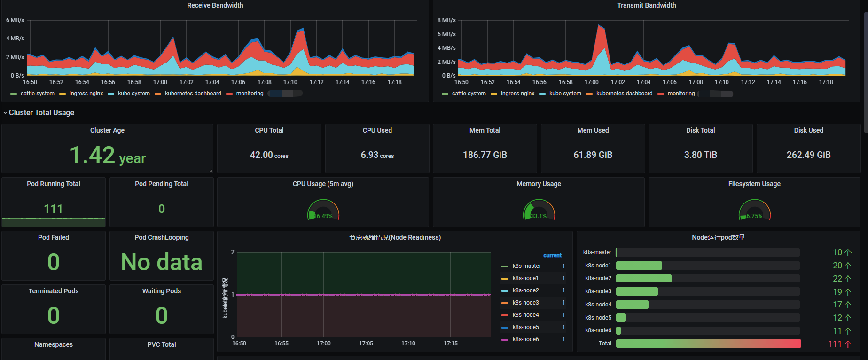Toggle k8s-node5 series in Node Readiness legend
The height and width of the screenshot is (360, 868).
[x=525, y=327]
